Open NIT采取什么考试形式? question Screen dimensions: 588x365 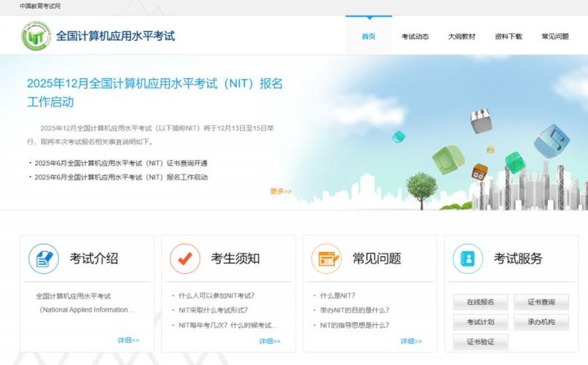point(213,310)
